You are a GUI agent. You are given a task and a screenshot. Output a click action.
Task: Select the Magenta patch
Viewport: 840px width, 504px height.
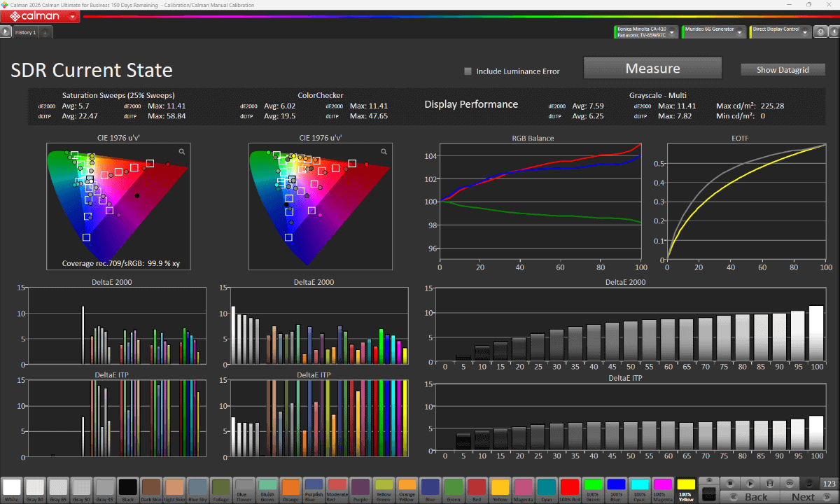pyautogui.click(x=523, y=489)
